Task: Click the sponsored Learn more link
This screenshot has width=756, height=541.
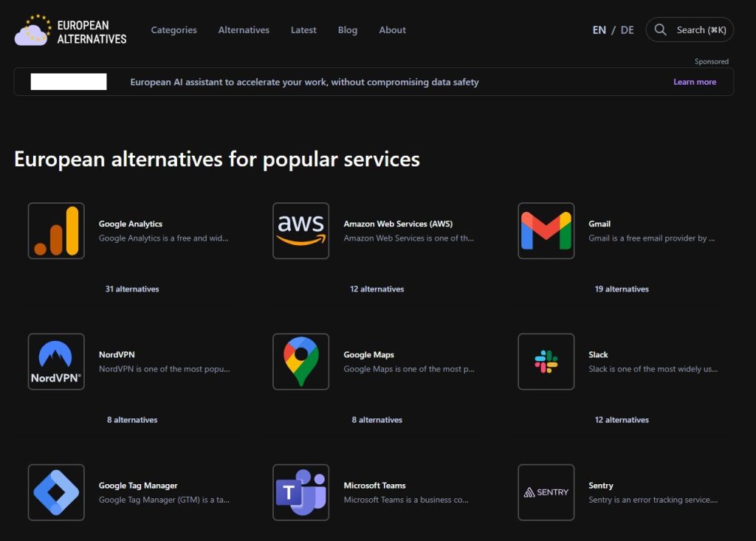Action: (694, 82)
